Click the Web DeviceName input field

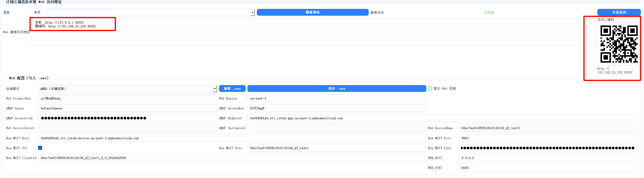pos(548,128)
